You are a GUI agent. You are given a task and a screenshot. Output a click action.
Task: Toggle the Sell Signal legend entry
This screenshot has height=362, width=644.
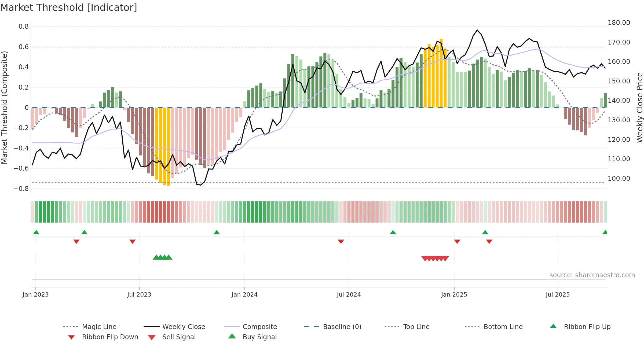coord(172,337)
